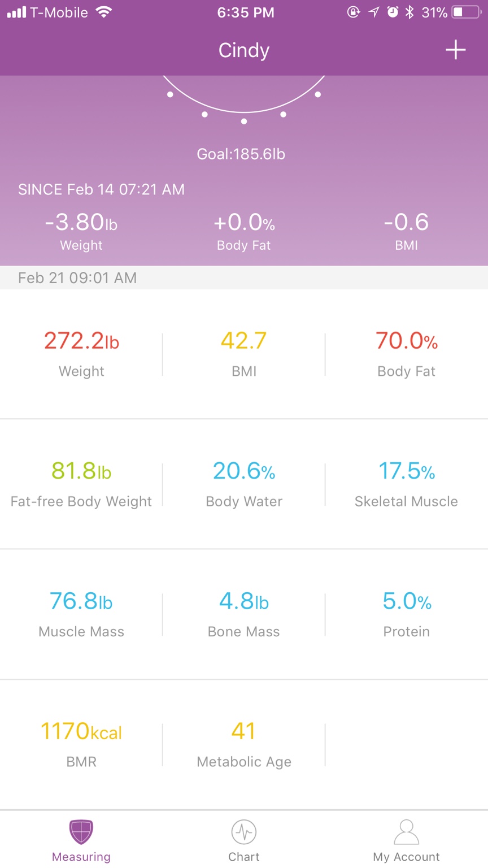Open the Measuring tab shield icon
Screen dimensions: 488x868
pos(81,832)
